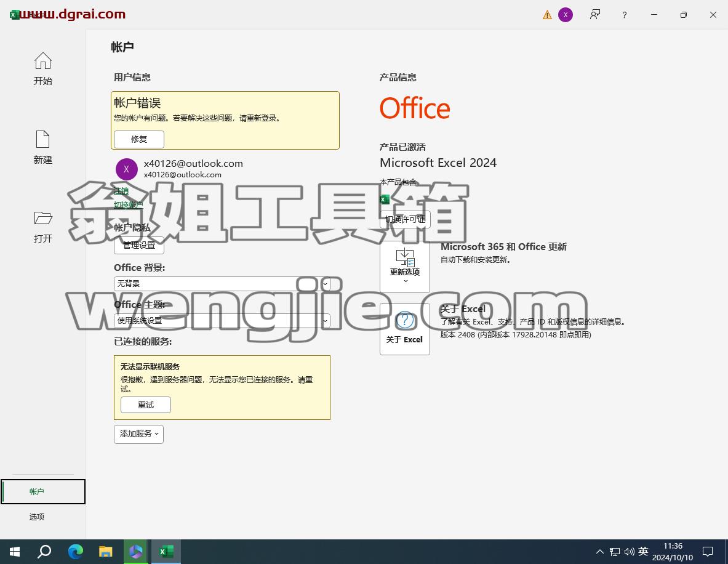Restore down the Excel window
728x564 pixels.
point(684,15)
